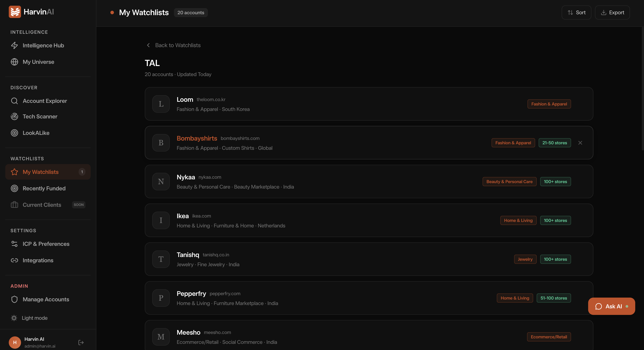Viewport: 644px width, 350px height.
Task: Click the HarvinAI logo icon
Action: (x=15, y=12)
